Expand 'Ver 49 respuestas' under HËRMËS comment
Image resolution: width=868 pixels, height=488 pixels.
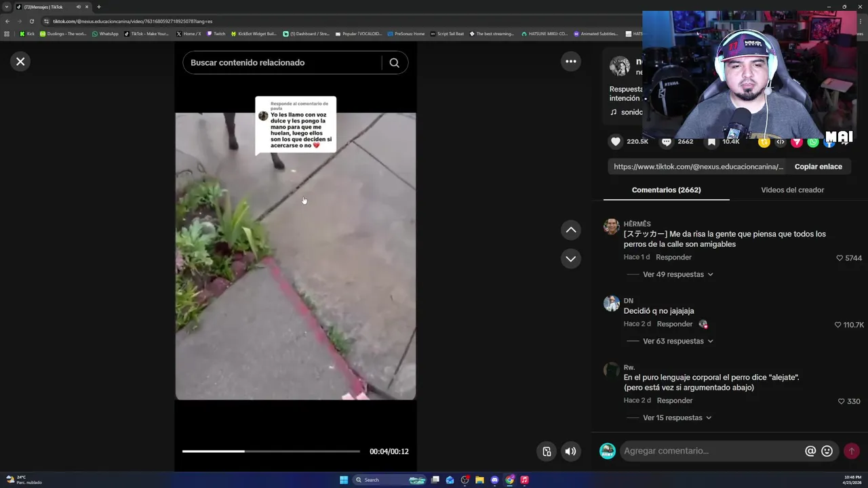pyautogui.click(x=677, y=274)
